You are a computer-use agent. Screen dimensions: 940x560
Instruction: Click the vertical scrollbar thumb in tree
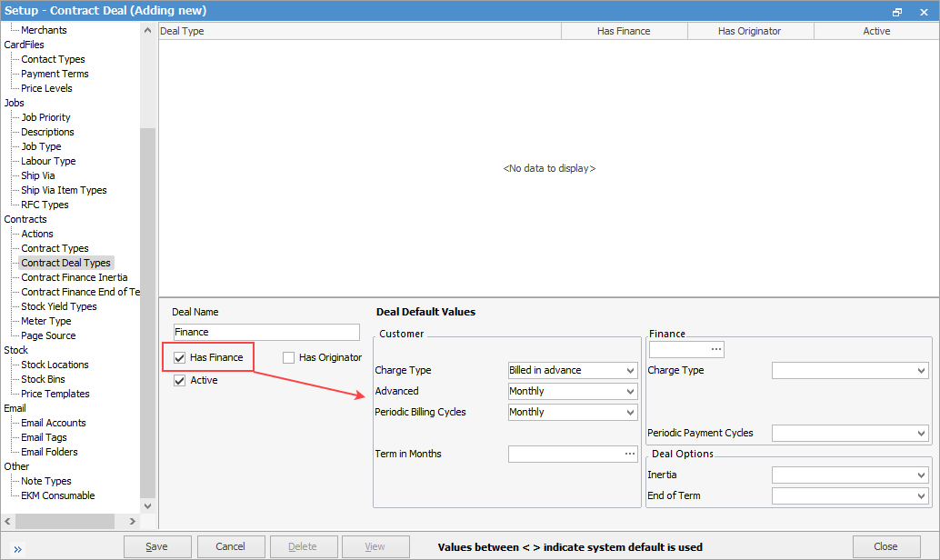(147, 313)
